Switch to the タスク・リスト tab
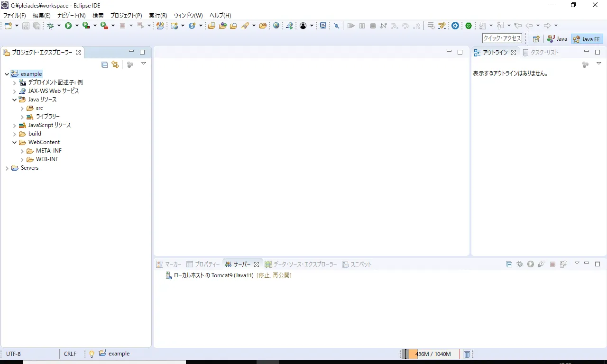The width and height of the screenshot is (607, 364). [x=541, y=53]
